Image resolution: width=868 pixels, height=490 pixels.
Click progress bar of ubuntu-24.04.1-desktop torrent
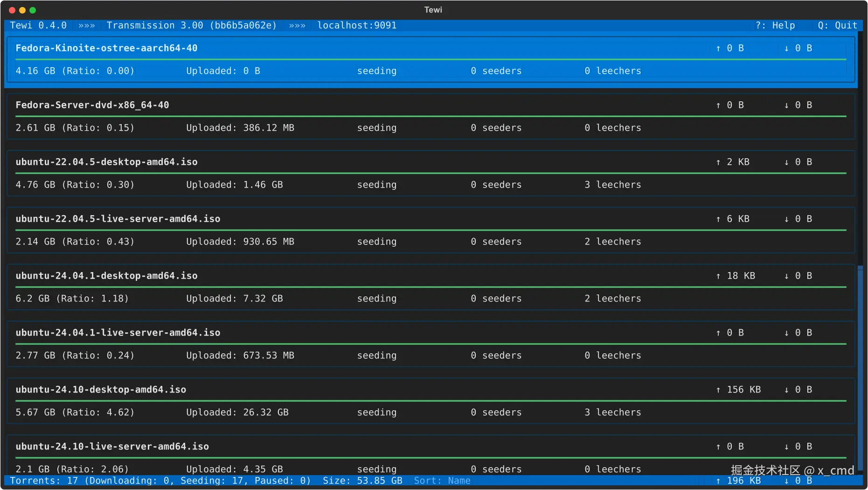[431, 287]
